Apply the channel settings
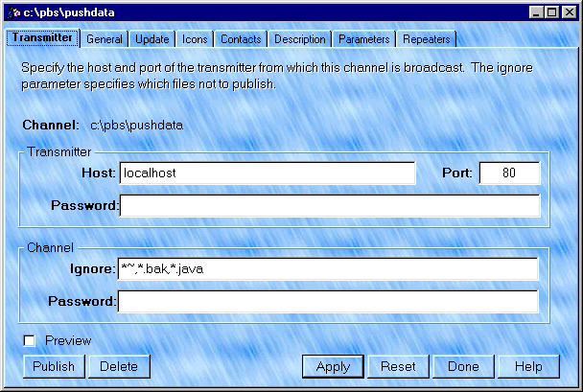This screenshot has height=392, width=583. [333, 366]
